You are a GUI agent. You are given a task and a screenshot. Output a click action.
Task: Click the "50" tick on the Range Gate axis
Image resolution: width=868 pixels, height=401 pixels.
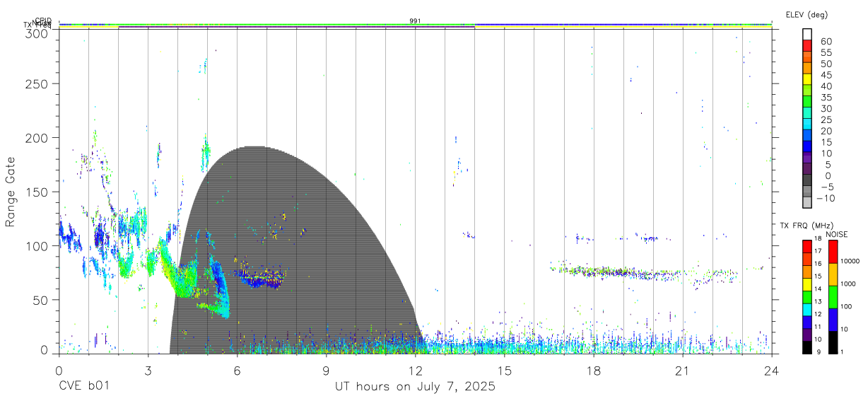[39, 301]
